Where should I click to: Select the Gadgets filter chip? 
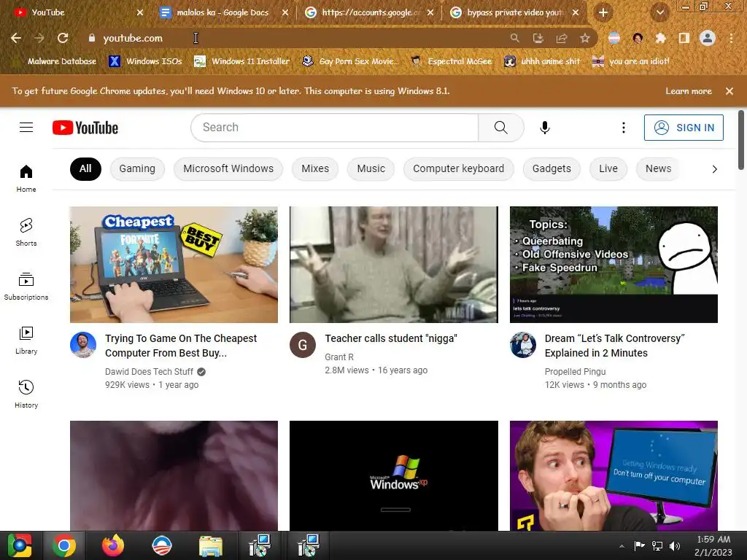click(551, 169)
